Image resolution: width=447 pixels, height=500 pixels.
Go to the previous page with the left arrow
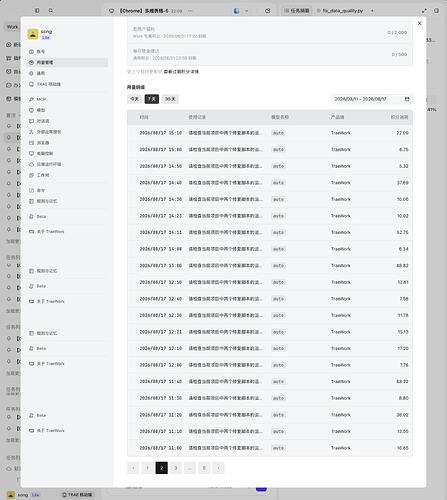click(x=133, y=468)
